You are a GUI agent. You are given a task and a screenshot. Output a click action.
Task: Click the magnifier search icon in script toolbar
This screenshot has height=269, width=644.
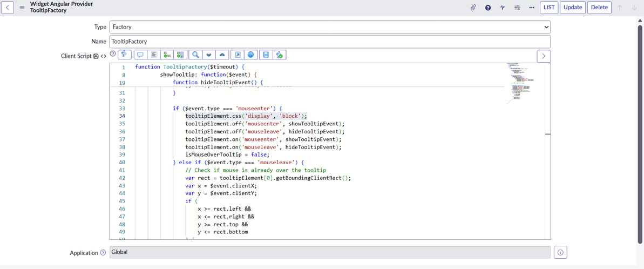tap(196, 55)
